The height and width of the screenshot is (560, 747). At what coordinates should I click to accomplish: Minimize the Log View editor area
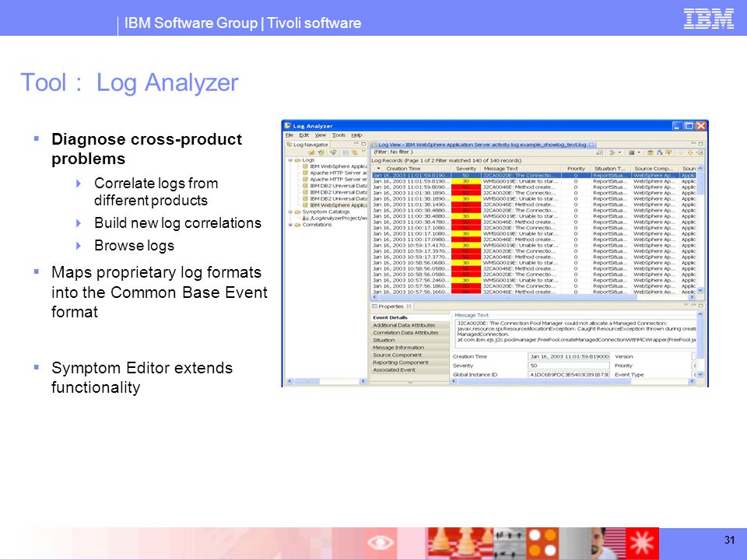pyautogui.click(x=693, y=143)
